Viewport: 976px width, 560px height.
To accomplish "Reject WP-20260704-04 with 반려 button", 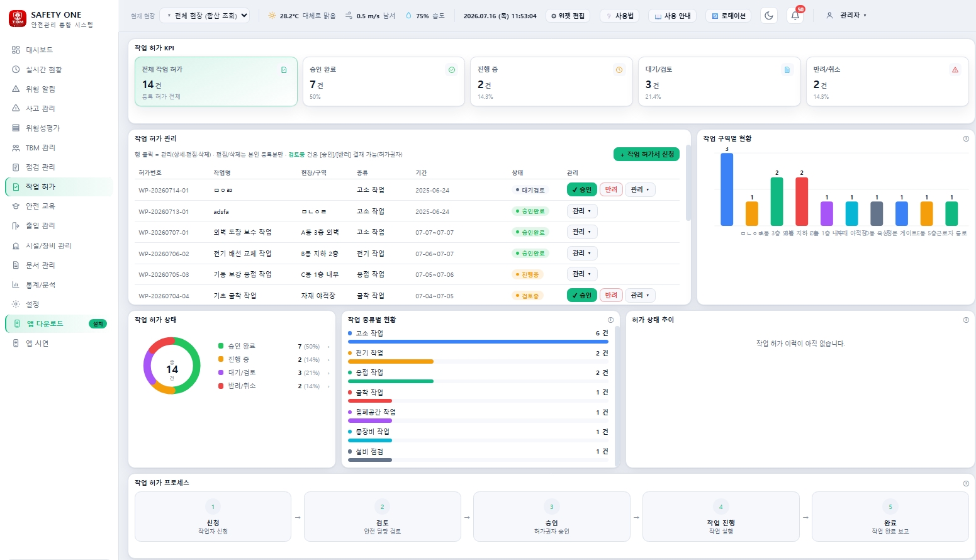I will (611, 295).
